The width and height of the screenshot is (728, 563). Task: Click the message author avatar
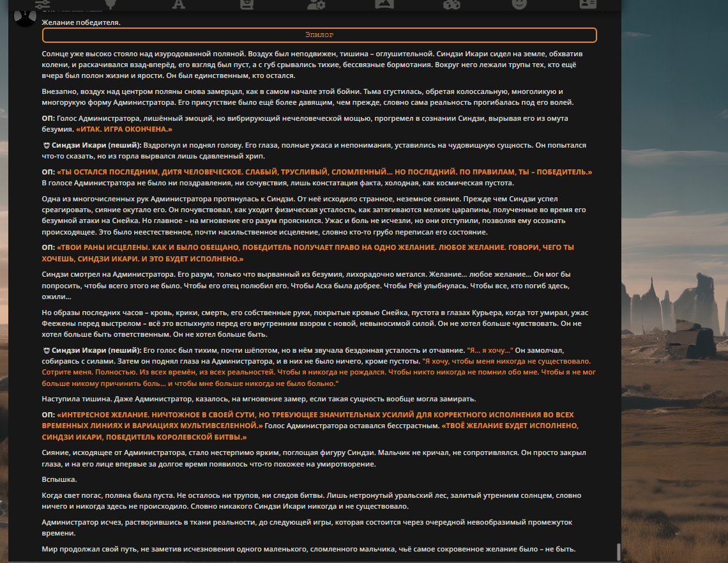(x=25, y=18)
